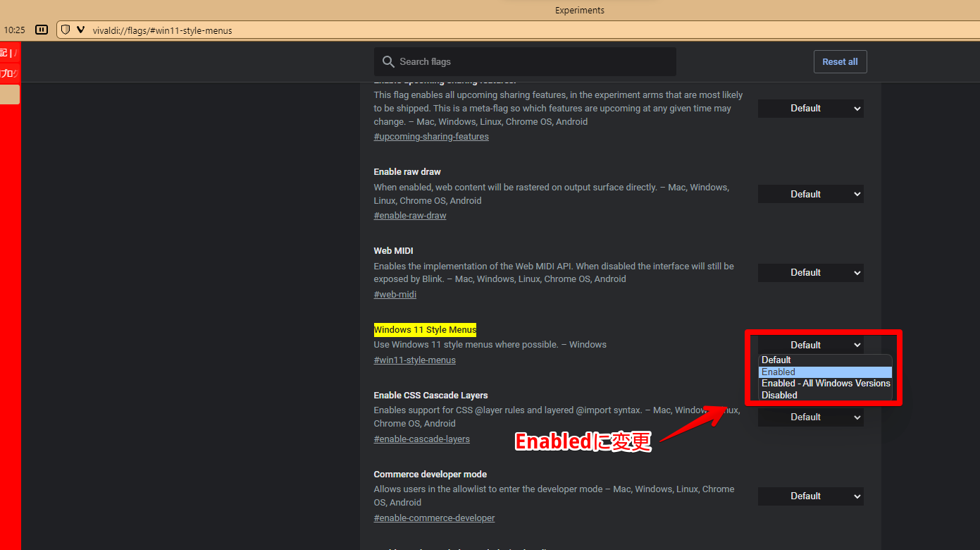980x550 pixels.
Task: Open the #enable-cascade-layers link
Action: [x=422, y=439]
